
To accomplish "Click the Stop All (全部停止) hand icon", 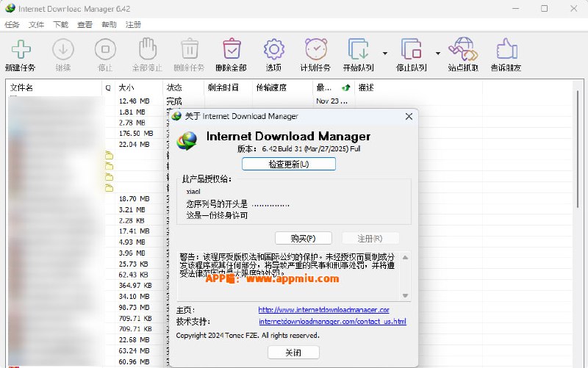I will pos(148,48).
